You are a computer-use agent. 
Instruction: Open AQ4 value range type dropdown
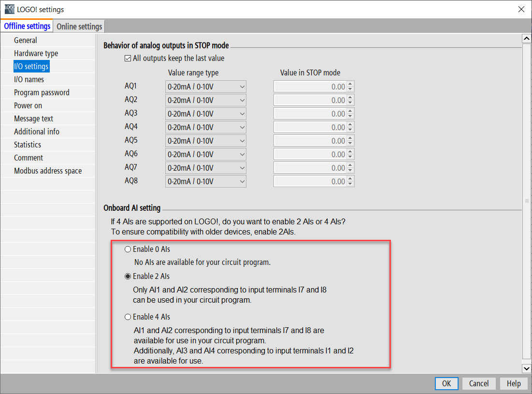click(206, 127)
